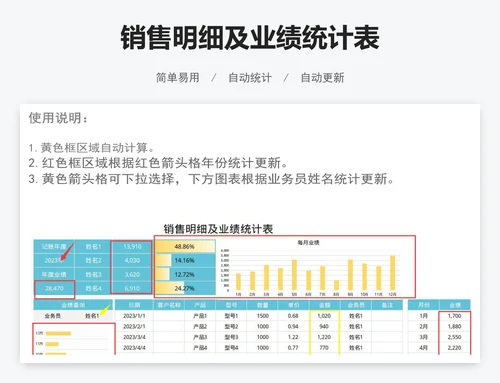Click the spreadsheet's own title above the table
Viewport: 500px width, 383px height.
(x=218, y=229)
